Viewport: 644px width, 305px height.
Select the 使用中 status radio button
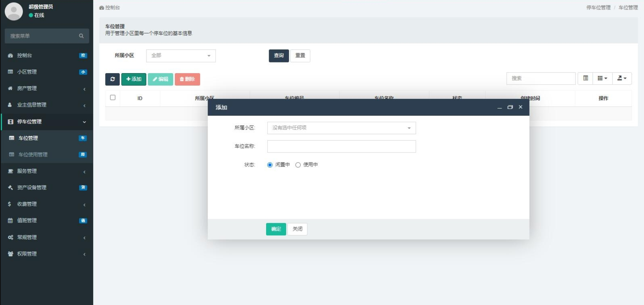coord(298,165)
